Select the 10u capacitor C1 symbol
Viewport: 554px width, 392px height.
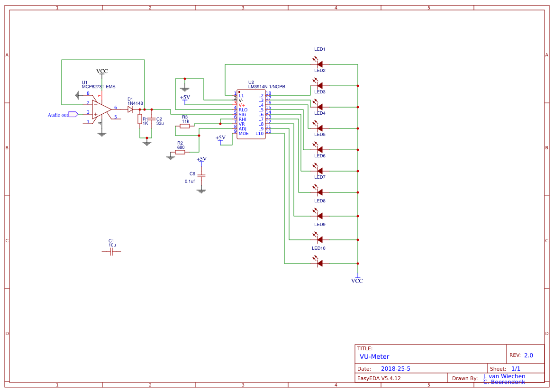click(x=111, y=251)
